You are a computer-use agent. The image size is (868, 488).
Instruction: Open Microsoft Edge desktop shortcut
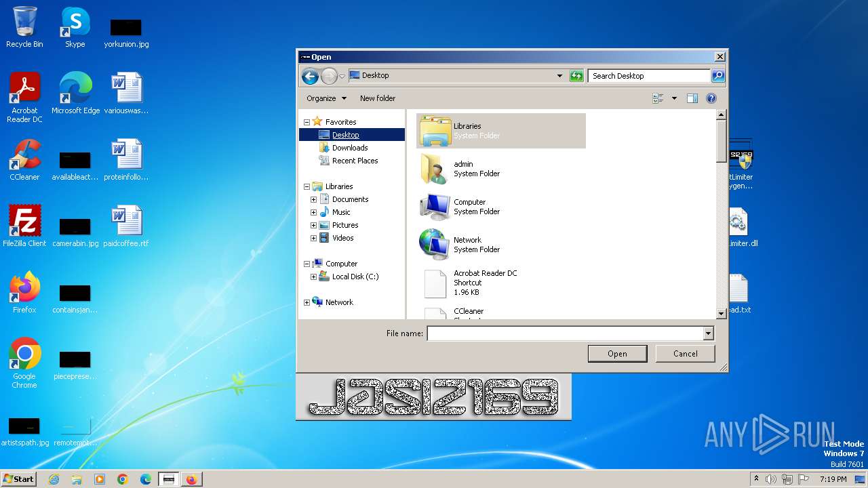[x=75, y=94]
